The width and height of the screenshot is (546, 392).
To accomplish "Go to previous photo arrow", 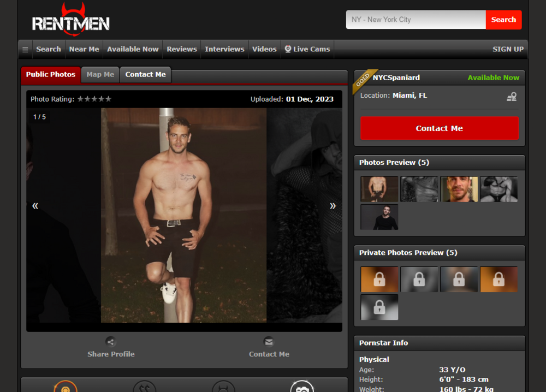I will (35, 206).
